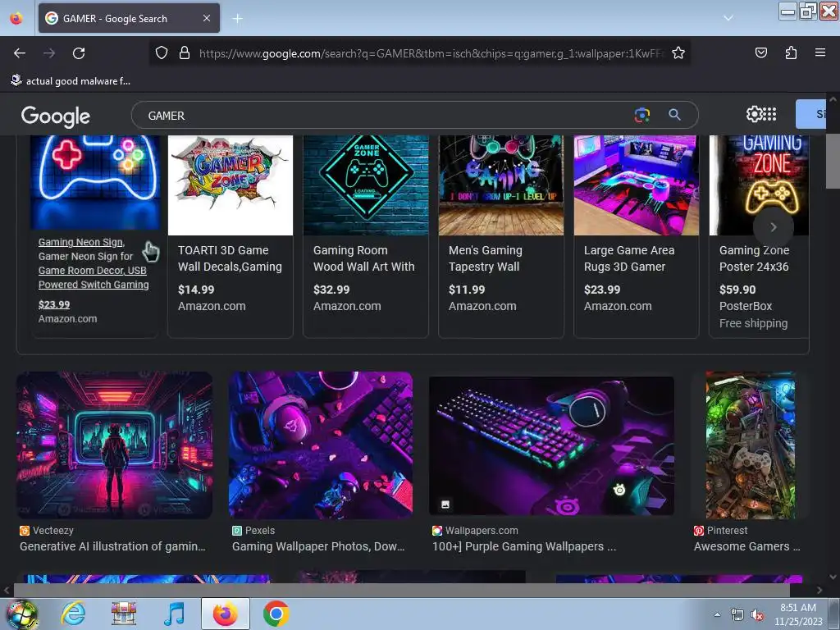Screen dimensions: 840x630
Task: Click the Pinterest source favicon
Action: click(699, 531)
